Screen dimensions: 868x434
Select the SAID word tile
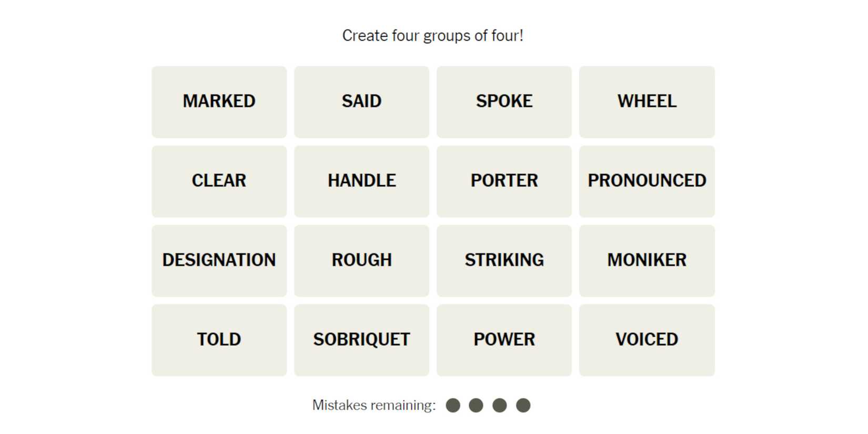(361, 102)
